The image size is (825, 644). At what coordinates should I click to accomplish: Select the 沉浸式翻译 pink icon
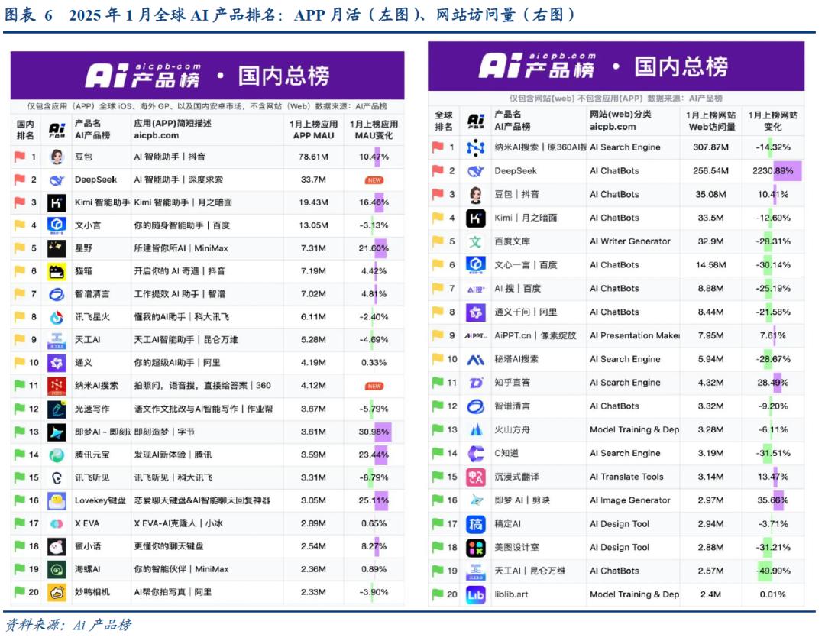pos(476,477)
